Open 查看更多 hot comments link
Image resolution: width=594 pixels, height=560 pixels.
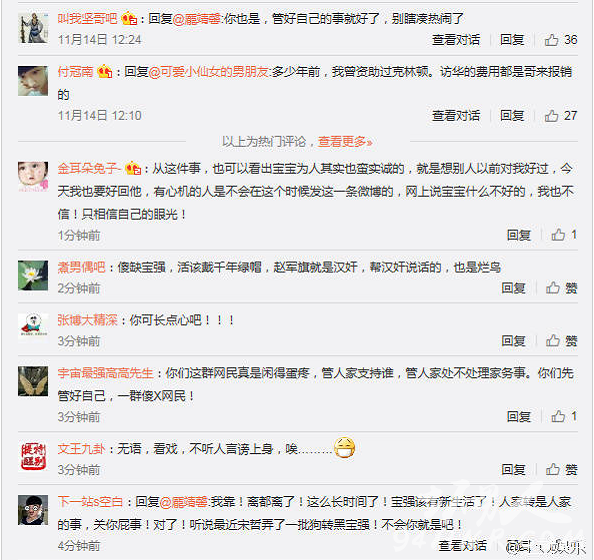tap(345, 142)
